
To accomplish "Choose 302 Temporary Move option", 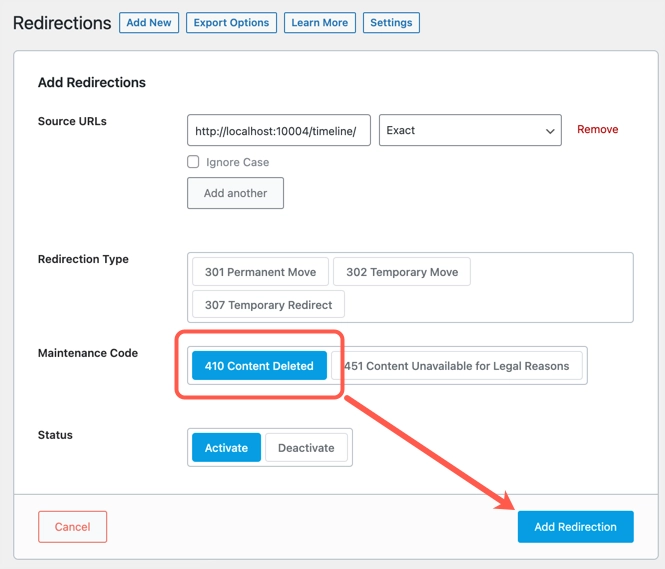I will click(x=402, y=272).
